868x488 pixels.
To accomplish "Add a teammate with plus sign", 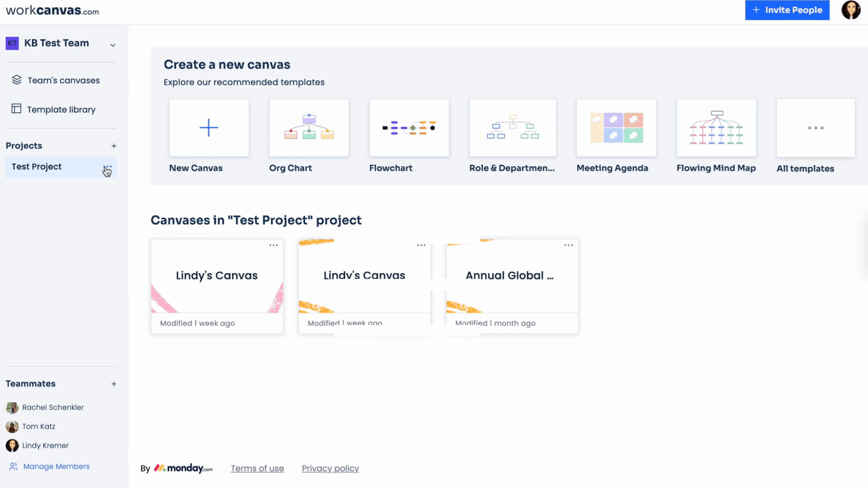I will 114,384.
